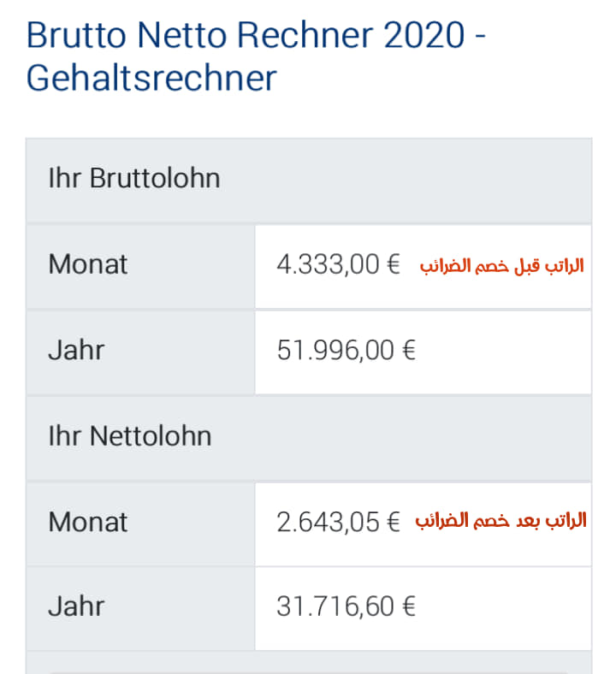Click the partially visible row below net Jahr

pyautogui.click(x=309, y=663)
